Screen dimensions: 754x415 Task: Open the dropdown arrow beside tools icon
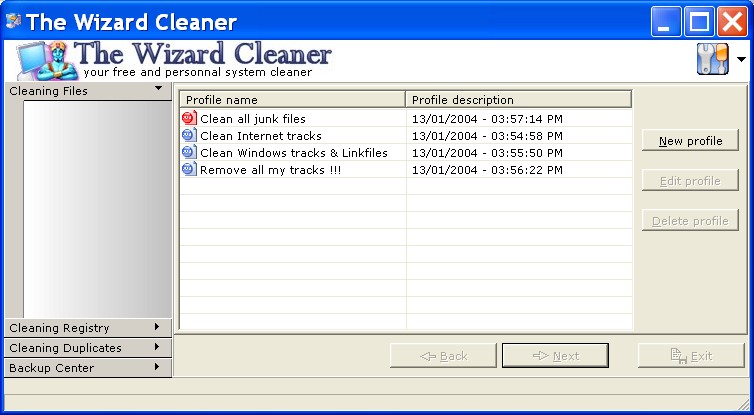tap(741, 59)
